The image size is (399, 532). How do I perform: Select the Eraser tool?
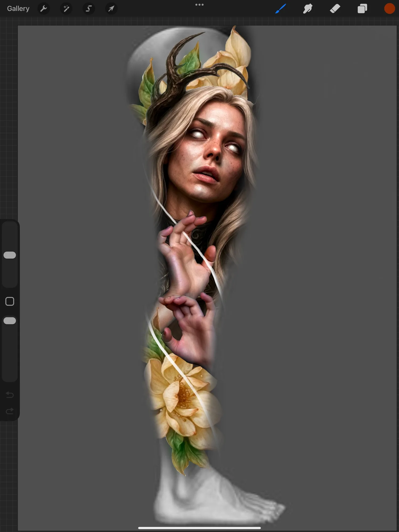[x=335, y=9]
